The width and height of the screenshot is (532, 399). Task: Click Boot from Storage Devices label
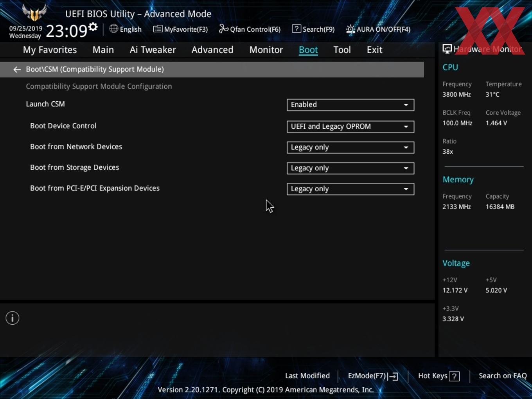[x=74, y=167]
